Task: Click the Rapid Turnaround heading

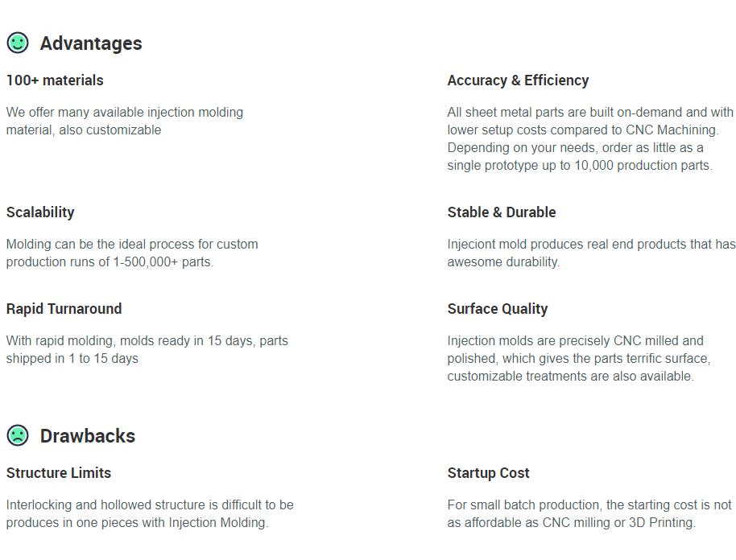Action: 64,309
